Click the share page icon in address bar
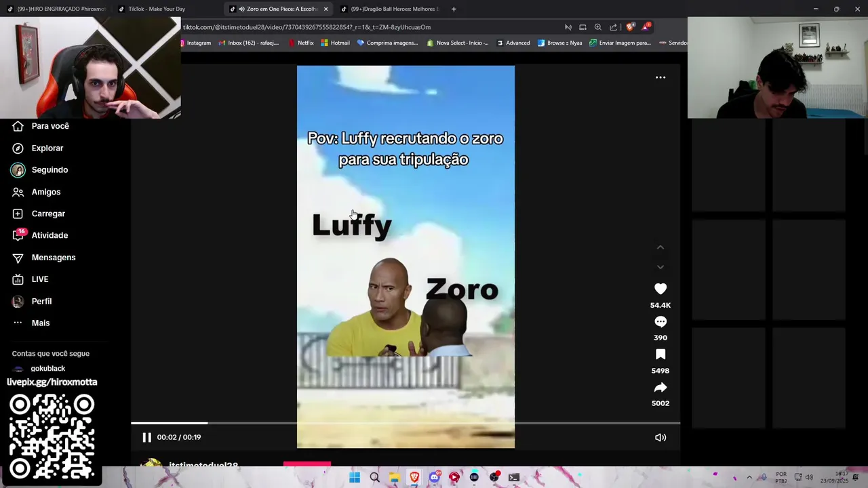This screenshot has width=868, height=488. [x=614, y=27]
